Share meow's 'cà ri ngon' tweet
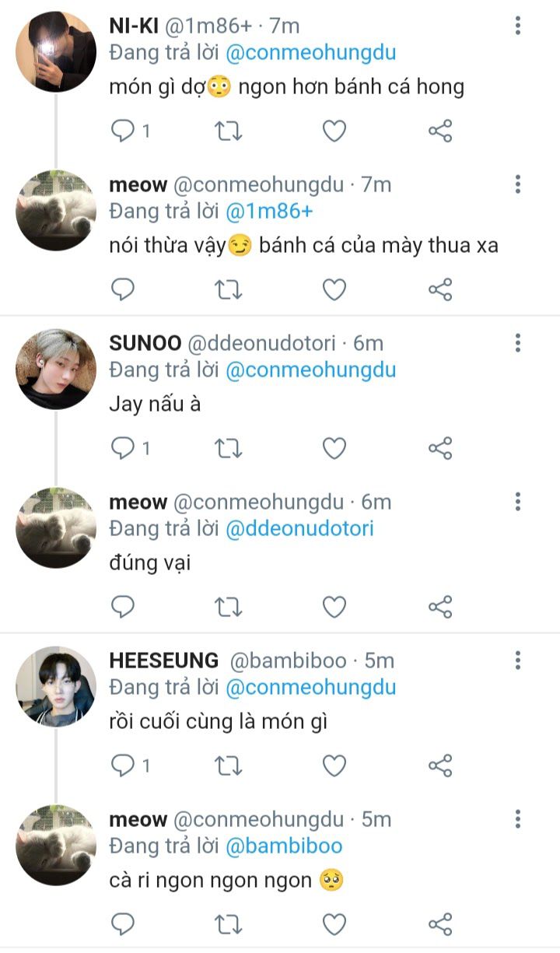This screenshot has height=953, width=560. [440, 924]
